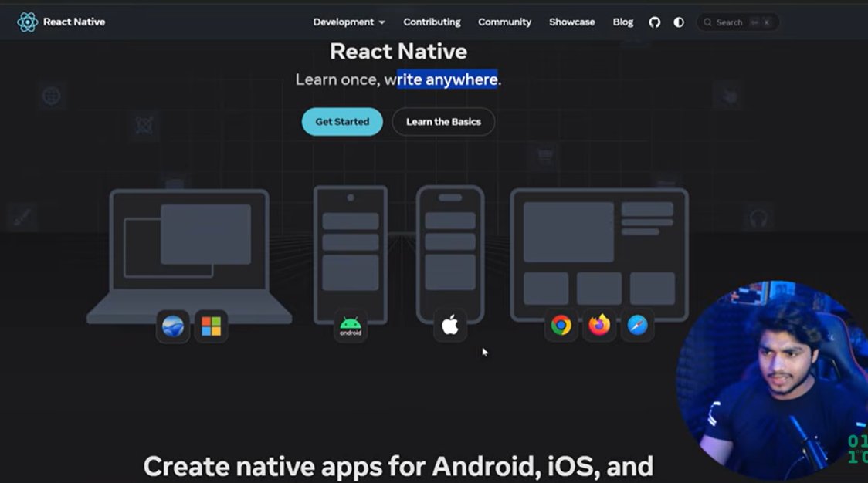868x483 pixels.
Task: Click the Get Started button
Action: 342,122
